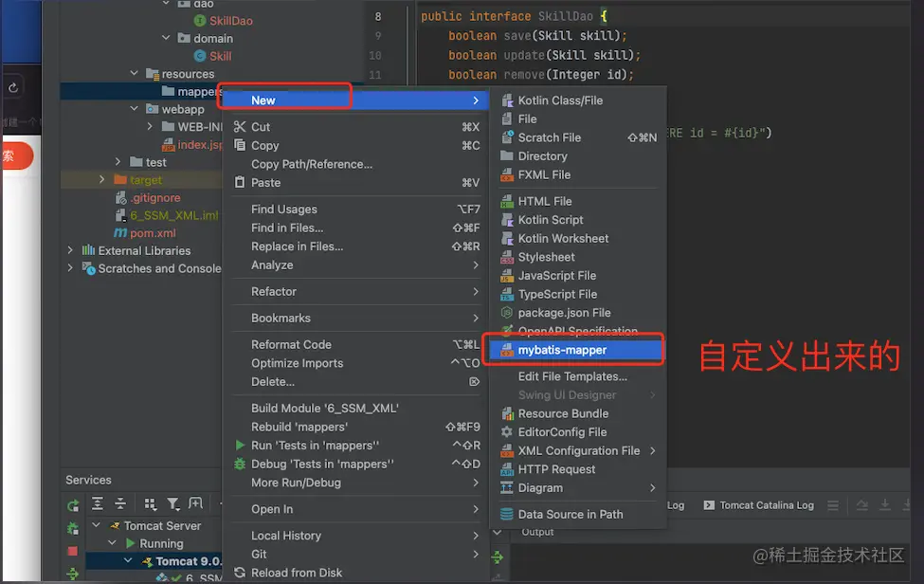Click the Scratch File icon
This screenshot has width=924, height=584.
(507, 137)
